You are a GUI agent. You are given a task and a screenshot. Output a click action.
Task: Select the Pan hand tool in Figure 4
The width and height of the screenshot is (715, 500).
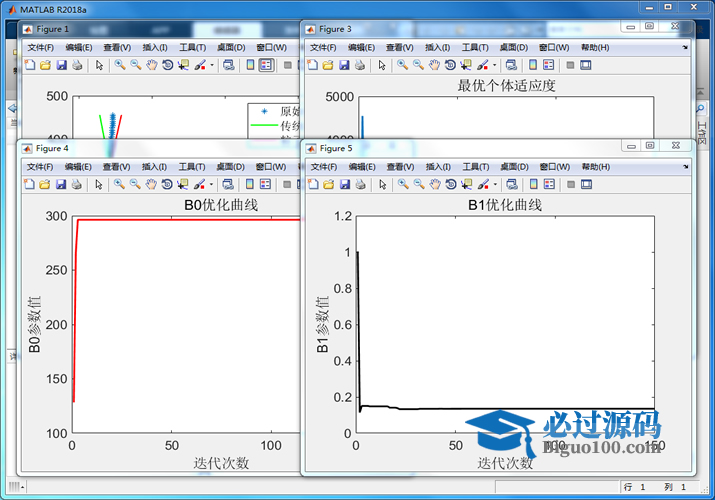(x=151, y=184)
